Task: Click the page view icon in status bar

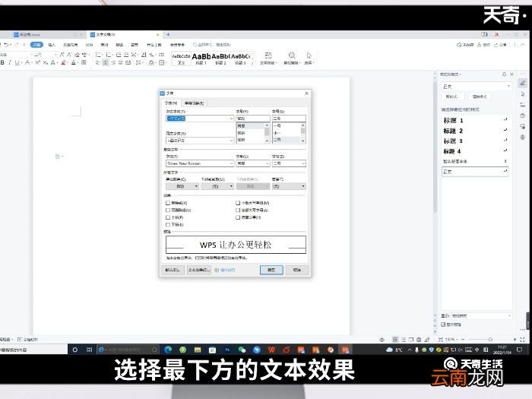Action: pos(395,339)
